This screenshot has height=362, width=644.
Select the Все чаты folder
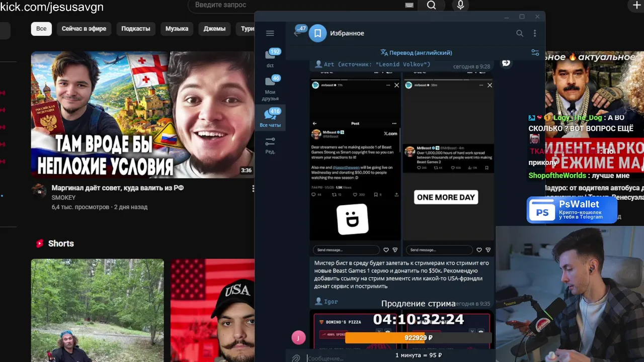pyautogui.click(x=270, y=118)
